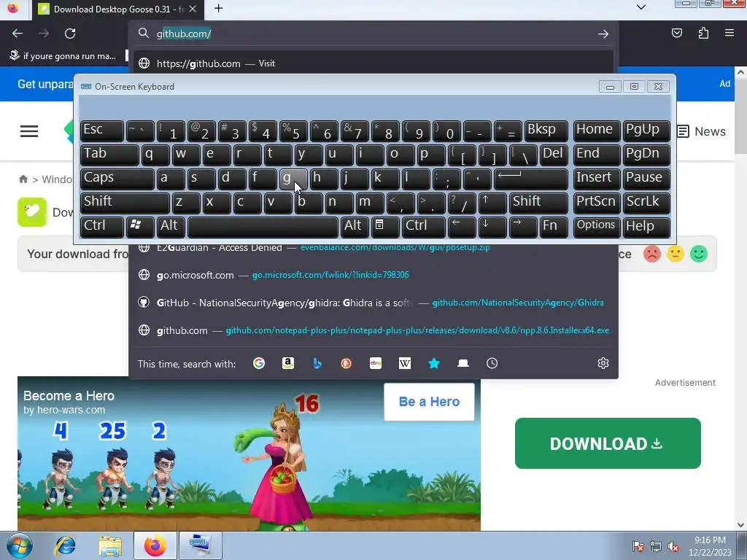This screenshot has height=560, width=747.
Task: Click the Tab key on On-Screen Keyboard
Action: pyautogui.click(x=109, y=155)
